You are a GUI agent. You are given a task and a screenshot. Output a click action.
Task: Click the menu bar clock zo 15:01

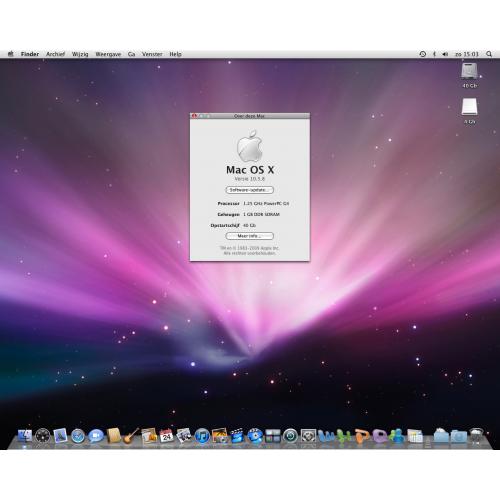click(467, 54)
